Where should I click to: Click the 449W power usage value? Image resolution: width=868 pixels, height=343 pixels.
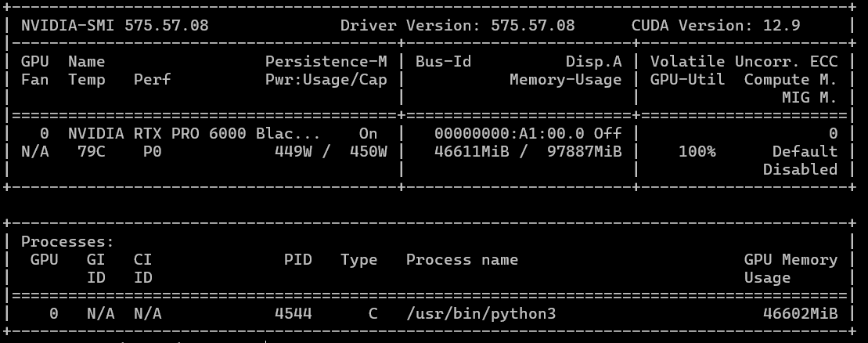pos(294,151)
